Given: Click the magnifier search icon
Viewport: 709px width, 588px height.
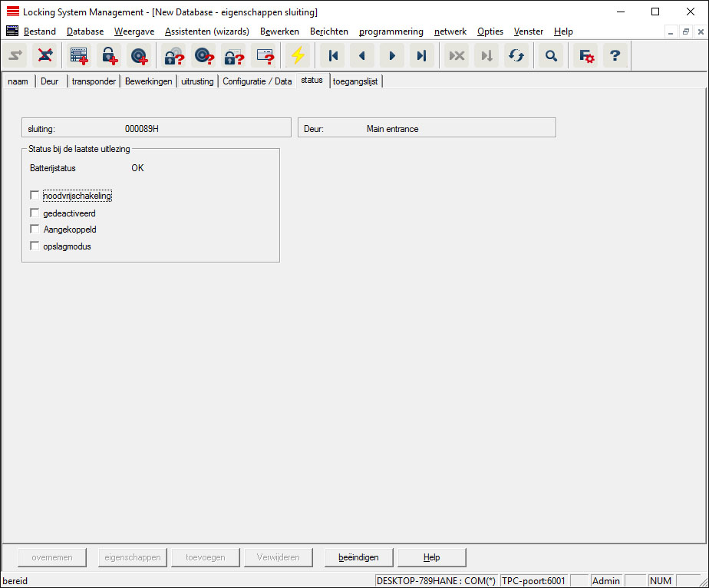Looking at the screenshot, I should coord(550,56).
